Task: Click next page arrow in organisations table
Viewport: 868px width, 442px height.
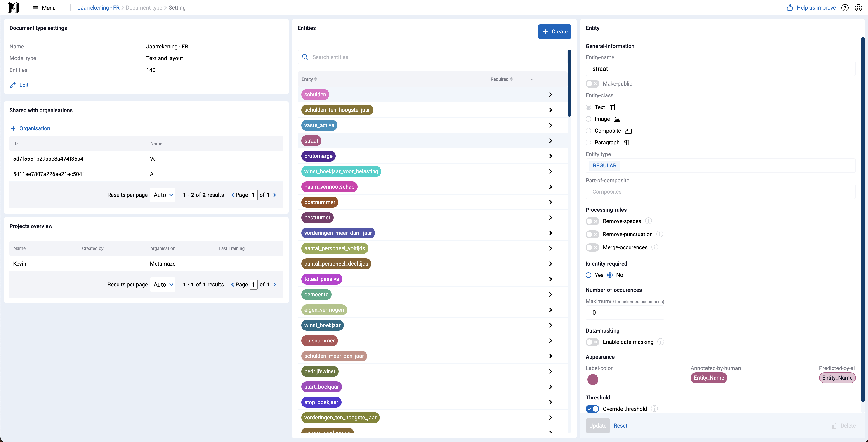Action: pos(275,195)
